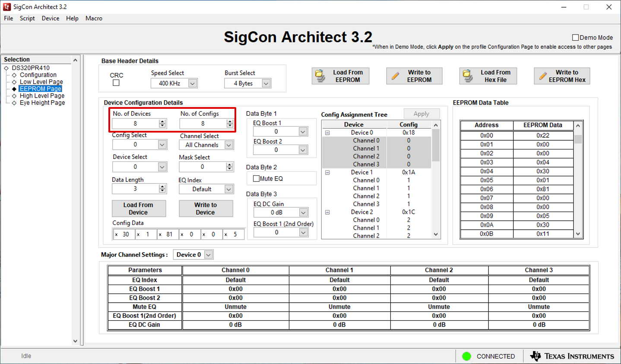Collapse Device 1 in Config Assignment Tree
The width and height of the screenshot is (621, 364).
tap(327, 172)
